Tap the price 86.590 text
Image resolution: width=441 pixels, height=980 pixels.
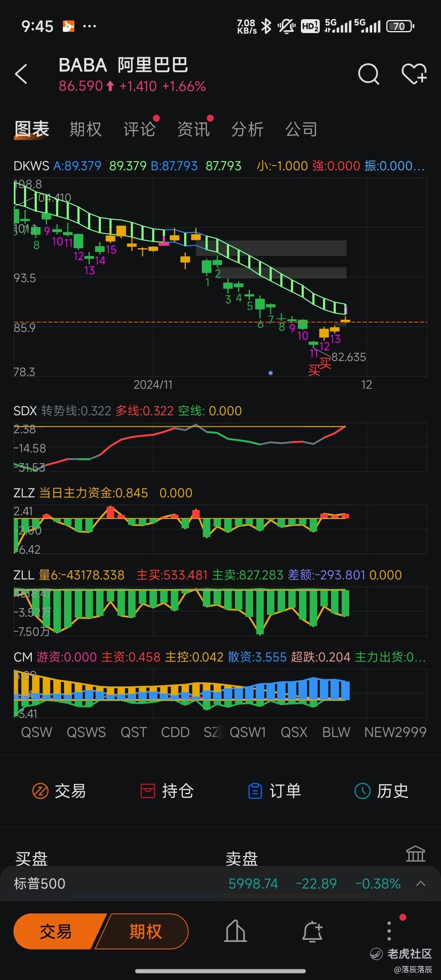pyautogui.click(x=81, y=86)
